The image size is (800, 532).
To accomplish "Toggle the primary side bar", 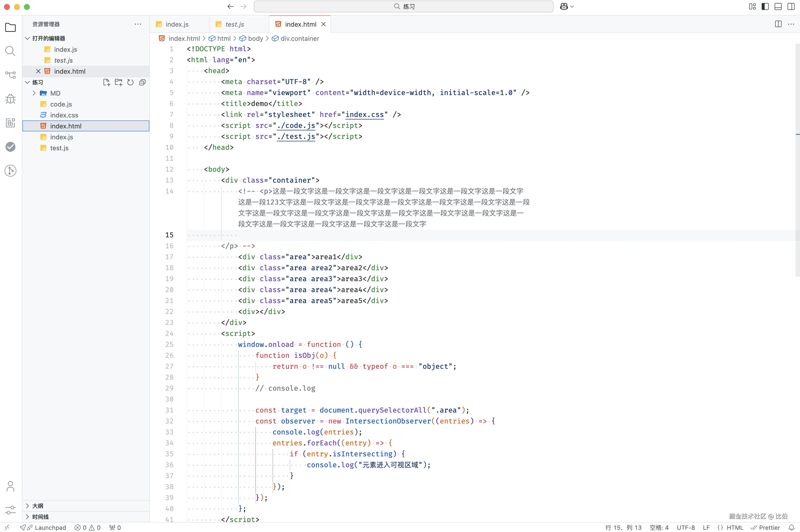I will pyautogui.click(x=765, y=6).
